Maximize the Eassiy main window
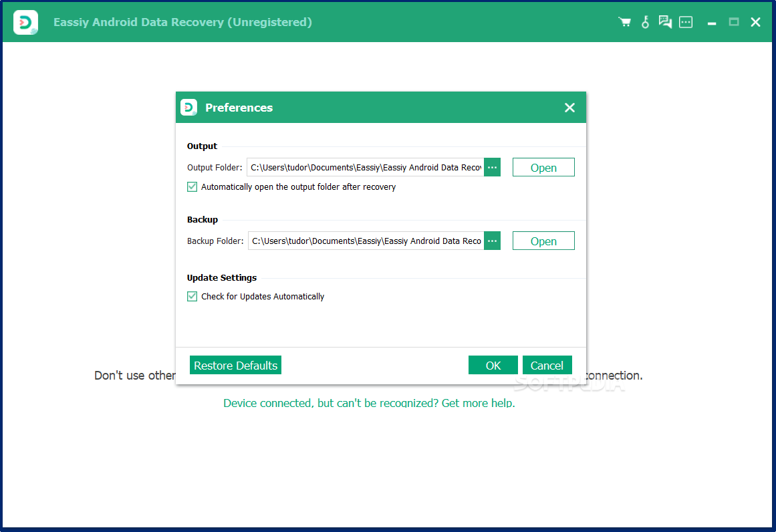Image resolution: width=776 pixels, height=532 pixels. [x=734, y=22]
